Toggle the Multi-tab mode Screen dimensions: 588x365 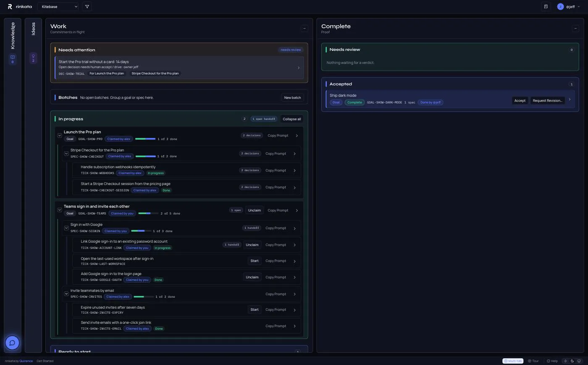[513, 361]
